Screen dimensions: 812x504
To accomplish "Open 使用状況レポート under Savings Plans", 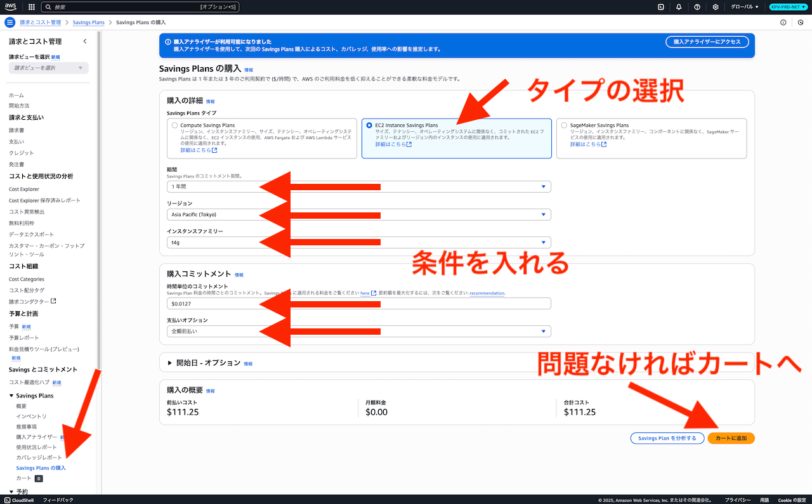I will [36, 447].
